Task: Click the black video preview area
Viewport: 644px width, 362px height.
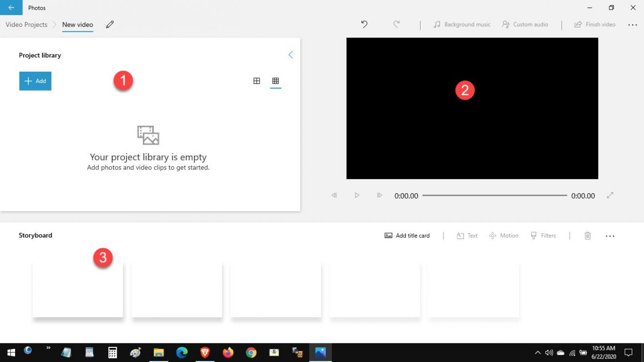Action: 472,108
